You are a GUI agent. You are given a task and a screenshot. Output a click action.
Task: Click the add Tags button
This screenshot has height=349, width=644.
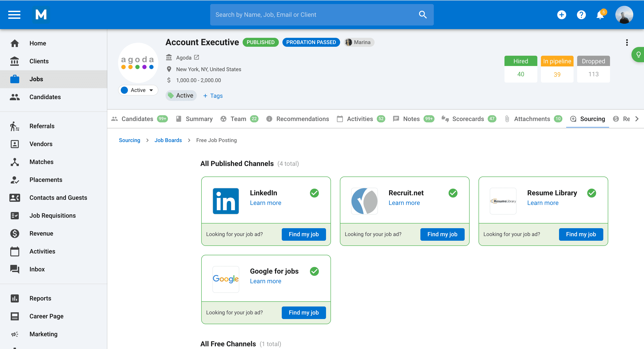pyautogui.click(x=213, y=96)
